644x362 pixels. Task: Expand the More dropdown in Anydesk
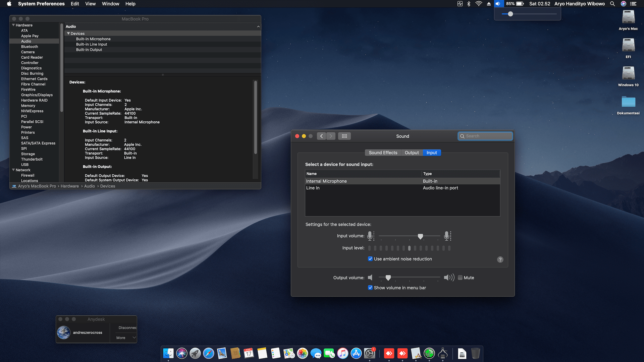tap(125, 338)
